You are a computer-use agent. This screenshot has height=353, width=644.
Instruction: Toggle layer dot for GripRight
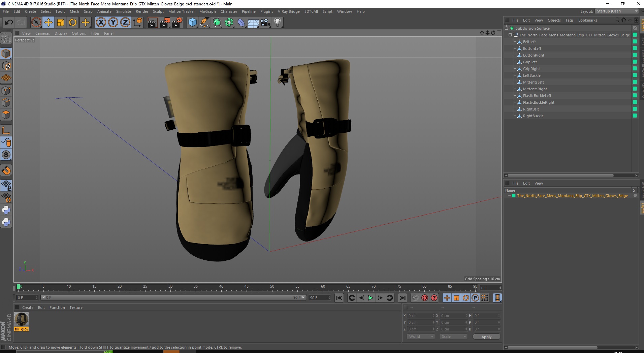[x=635, y=69]
